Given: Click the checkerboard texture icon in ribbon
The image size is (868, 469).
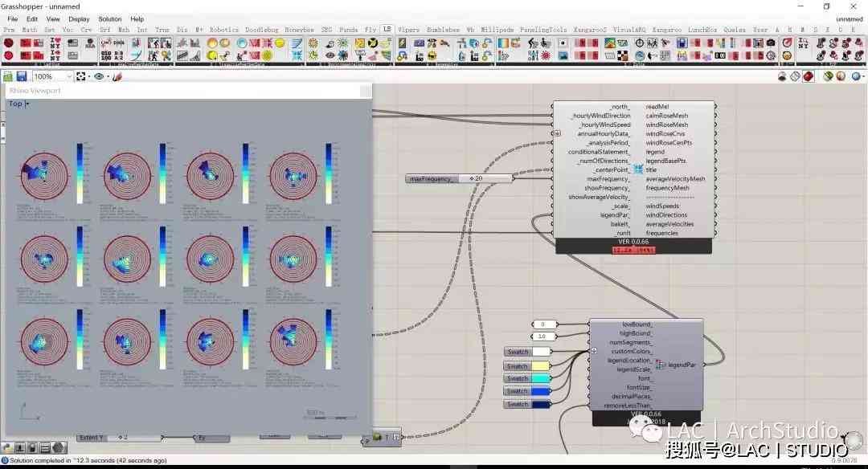Looking at the screenshot, I should click(x=623, y=55).
